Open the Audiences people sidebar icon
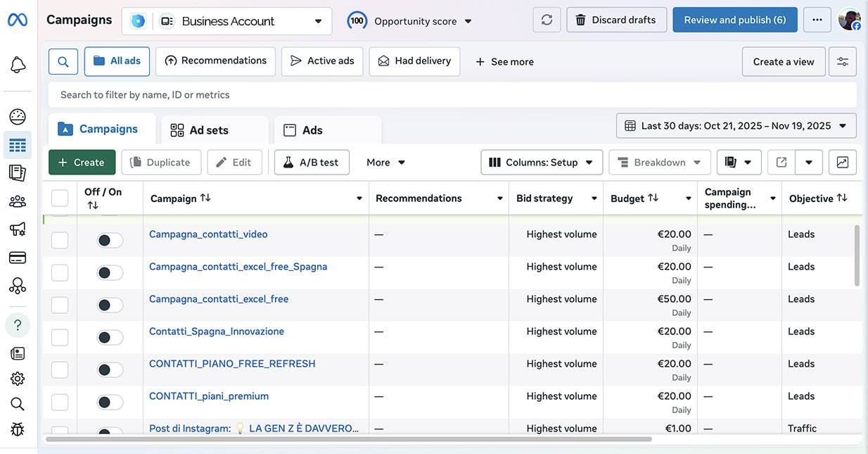 click(18, 202)
